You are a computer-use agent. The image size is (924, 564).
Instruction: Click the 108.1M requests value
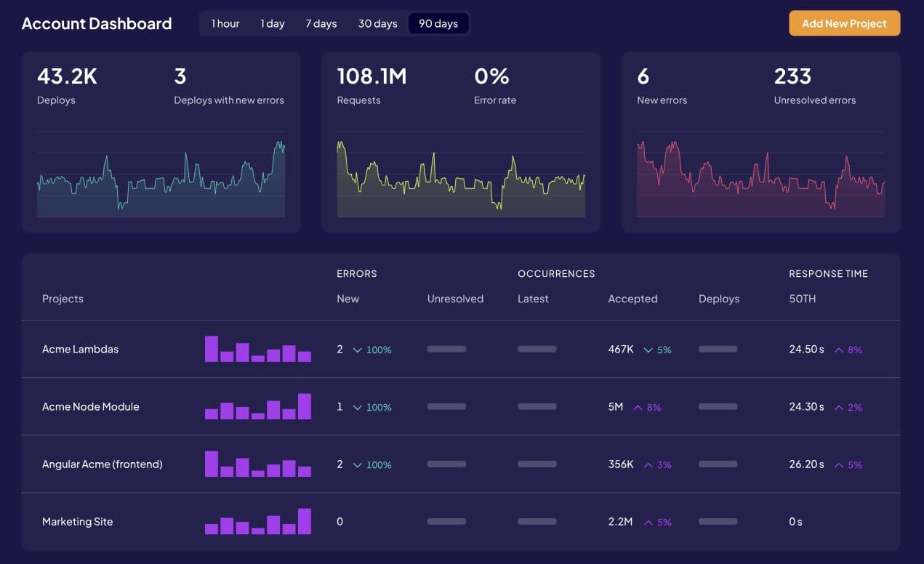pos(371,76)
